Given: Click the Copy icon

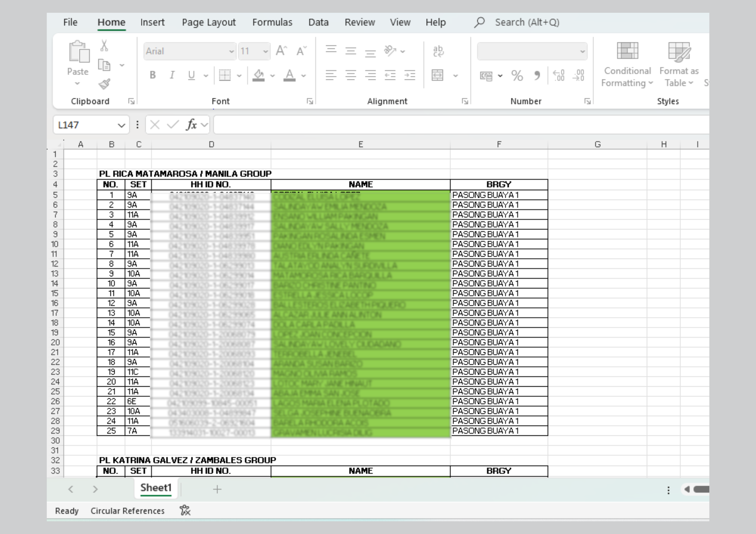Looking at the screenshot, I should tap(104, 65).
